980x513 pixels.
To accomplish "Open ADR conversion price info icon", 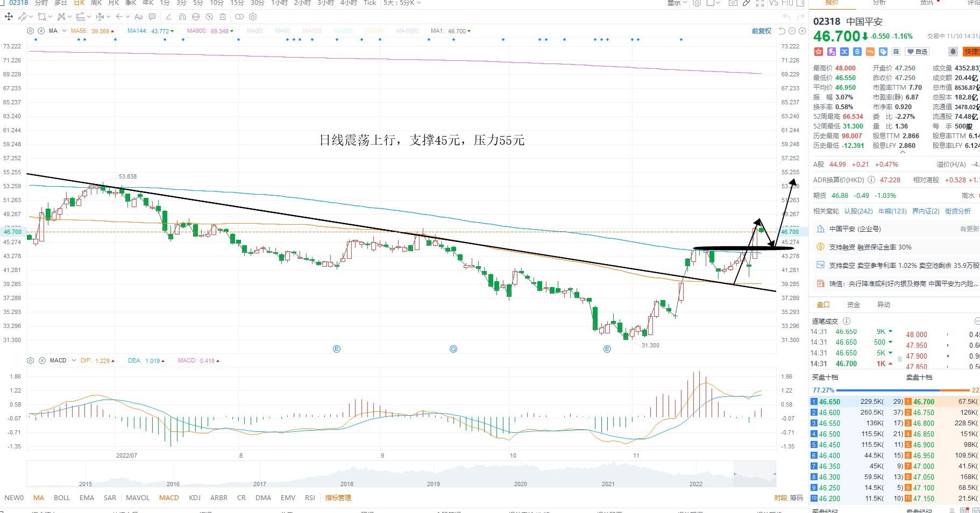I will 871,180.
